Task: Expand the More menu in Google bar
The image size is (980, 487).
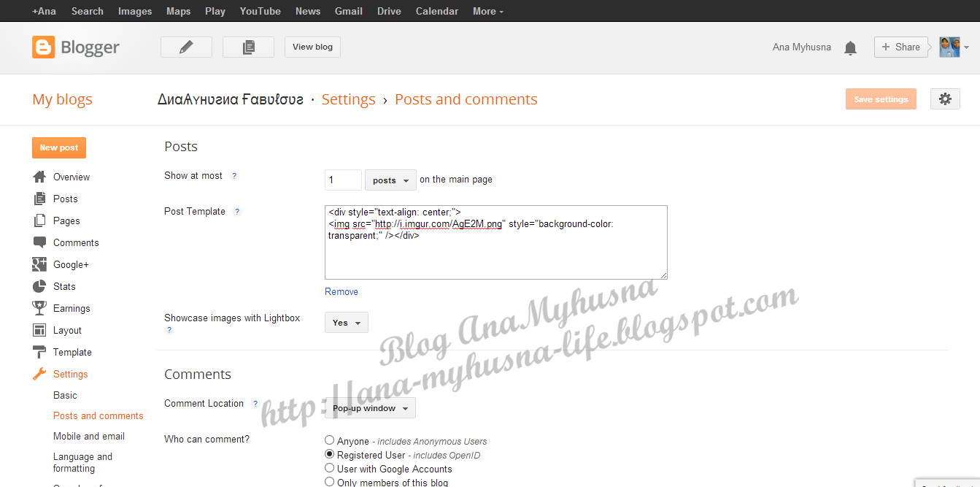Action: click(x=488, y=11)
